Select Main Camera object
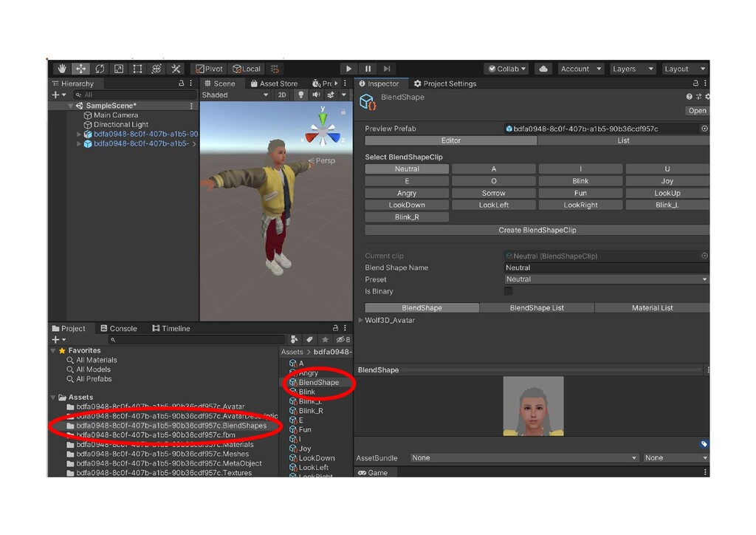The image size is (756, 535). 116,115
